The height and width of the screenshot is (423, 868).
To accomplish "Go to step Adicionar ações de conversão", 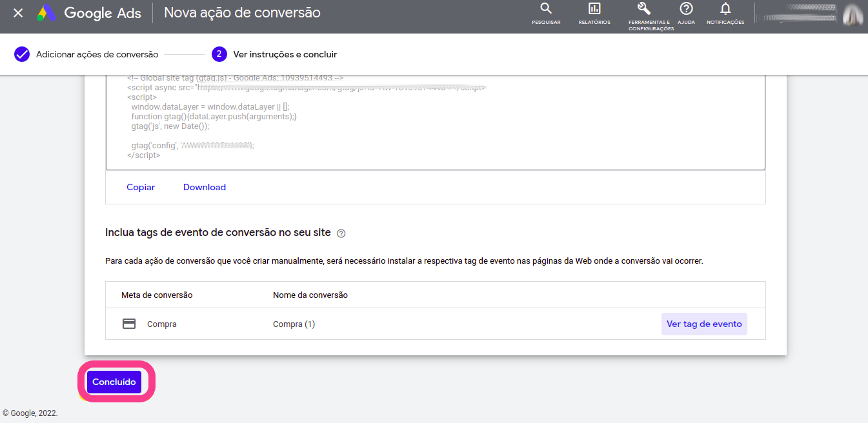I will (97, 54).
